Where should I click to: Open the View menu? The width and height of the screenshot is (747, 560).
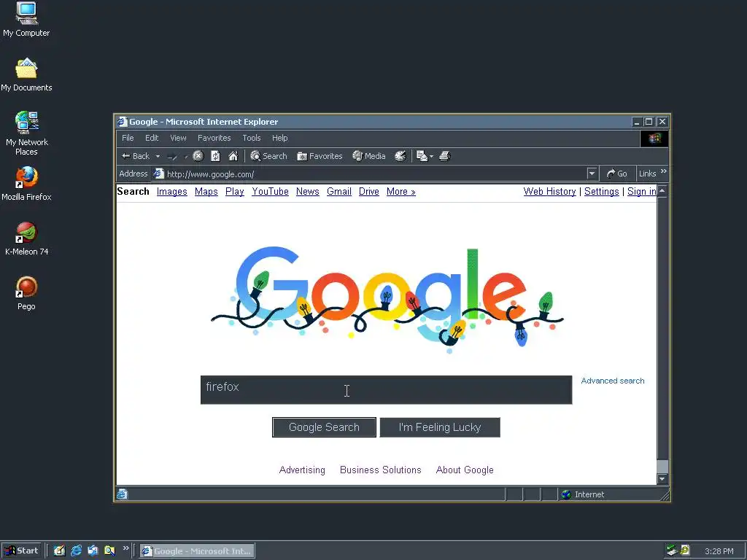pyautogui.click(x=178, y=138)
